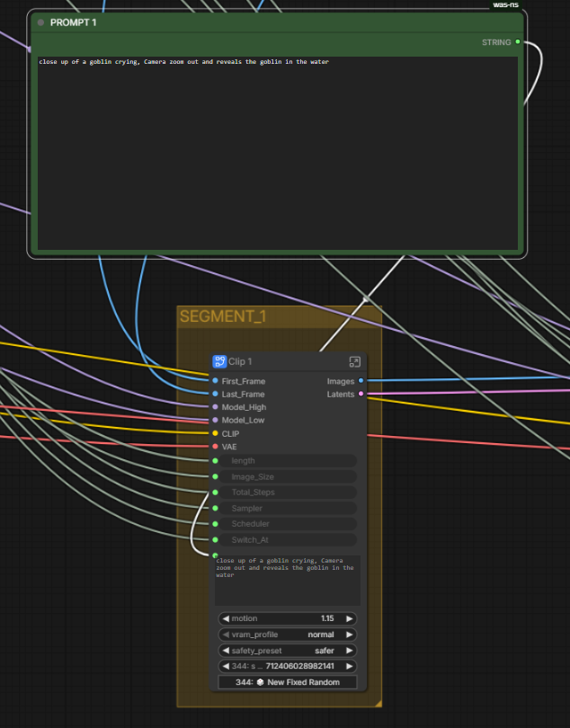
Task: Click the pink Latents output port
Action: tap(361, 394)
